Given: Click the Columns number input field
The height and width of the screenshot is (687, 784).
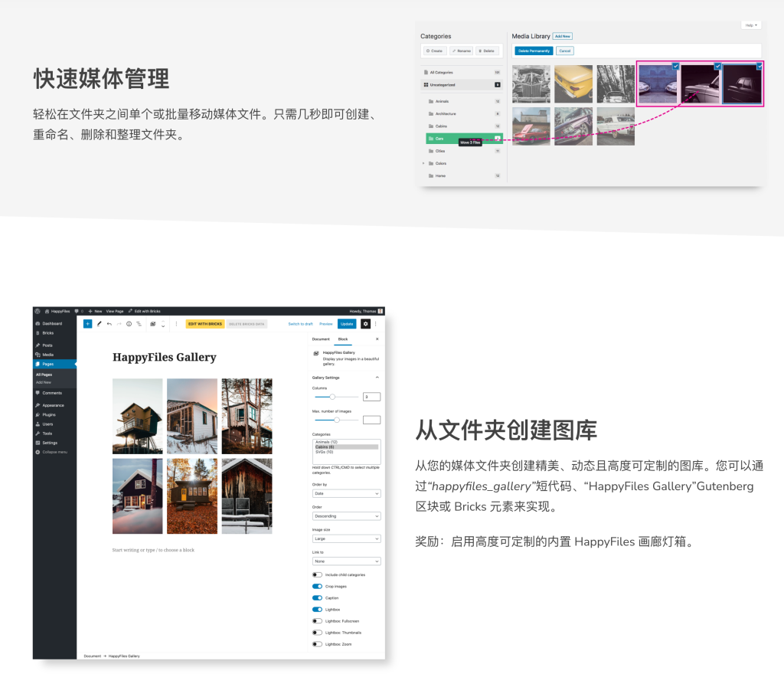Looking at the screenshot, I should coord(371,397).
